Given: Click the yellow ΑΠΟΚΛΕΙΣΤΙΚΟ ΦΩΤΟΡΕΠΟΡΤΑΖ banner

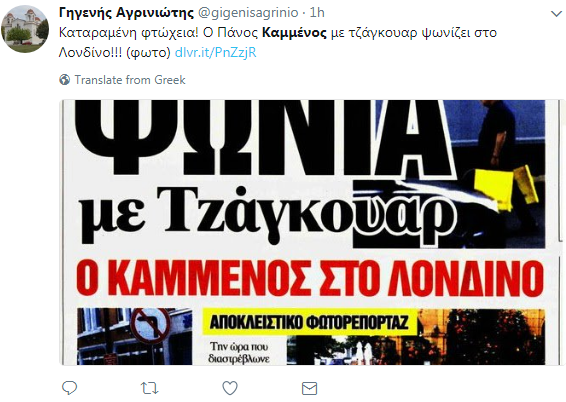Looking at the screenshot, I should coord(309,322).
